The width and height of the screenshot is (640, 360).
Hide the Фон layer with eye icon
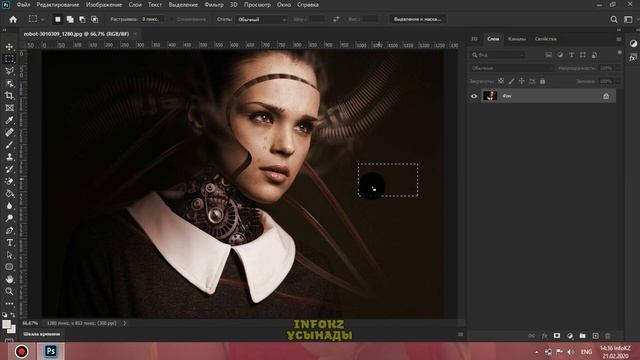click(x=474, y=96)
